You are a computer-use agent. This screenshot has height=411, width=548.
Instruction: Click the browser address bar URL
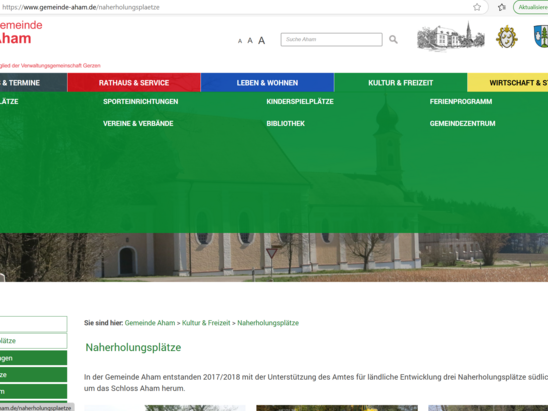pos(81,7)
